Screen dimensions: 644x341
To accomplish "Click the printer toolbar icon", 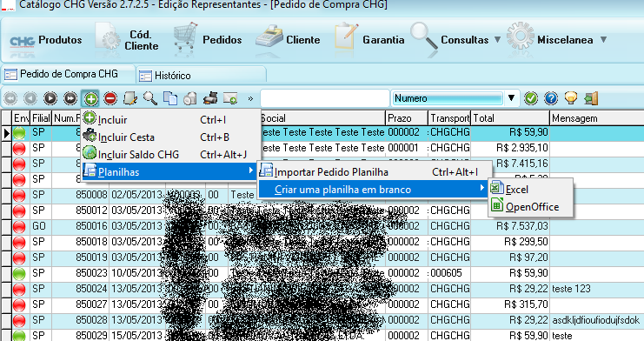I will [210, 98].
